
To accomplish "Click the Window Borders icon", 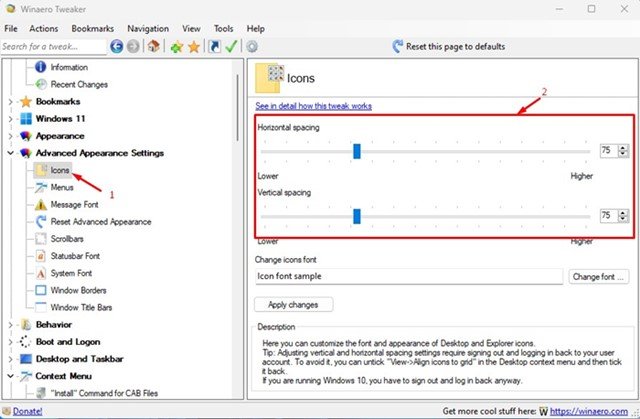I will pyautogui.click(x=41, y=290).
